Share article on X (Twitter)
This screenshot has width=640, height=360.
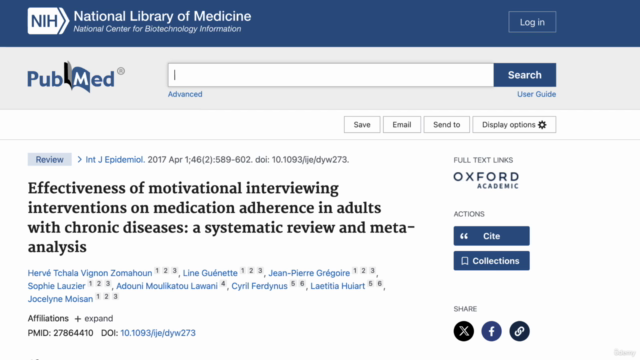[464, 331]
